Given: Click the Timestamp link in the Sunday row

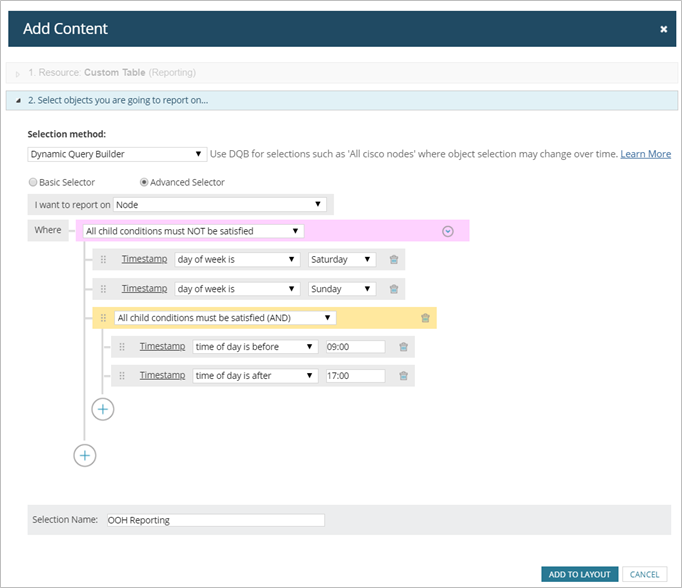Looking at the screenshot, I should (144, 289).
